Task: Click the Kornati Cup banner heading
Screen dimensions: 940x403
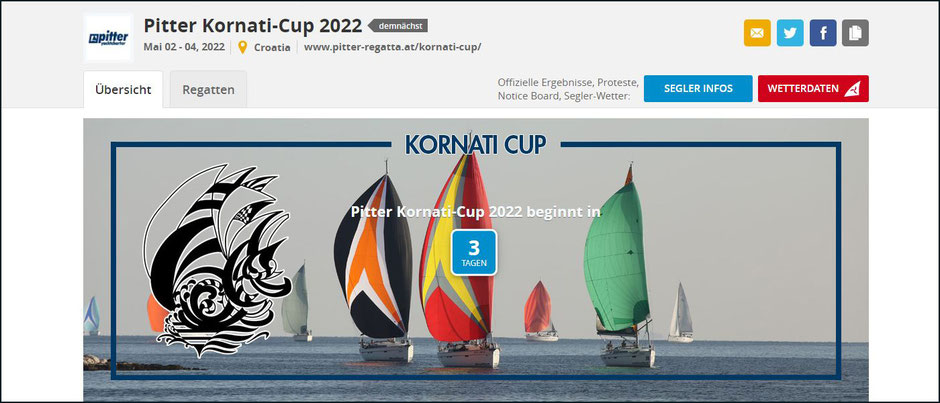Action: 475,145
